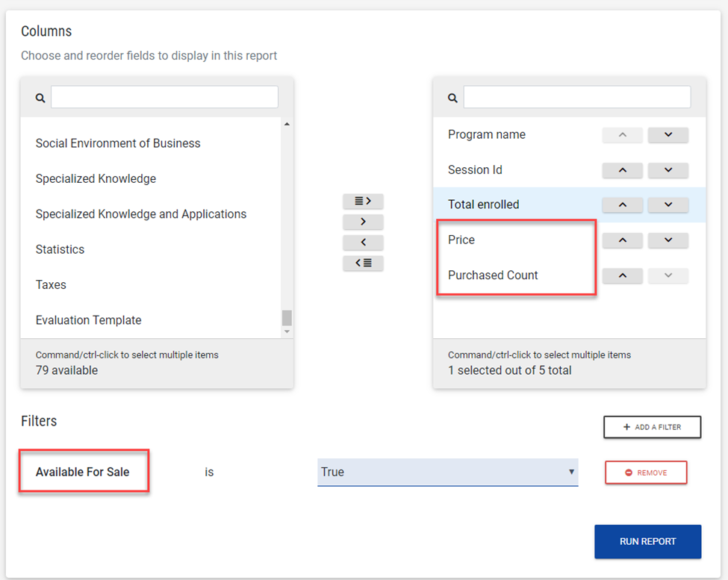Remove the Available For Sale filter
Screen dimensions: 728x580
pyautogui.click(x=645, y=473)
